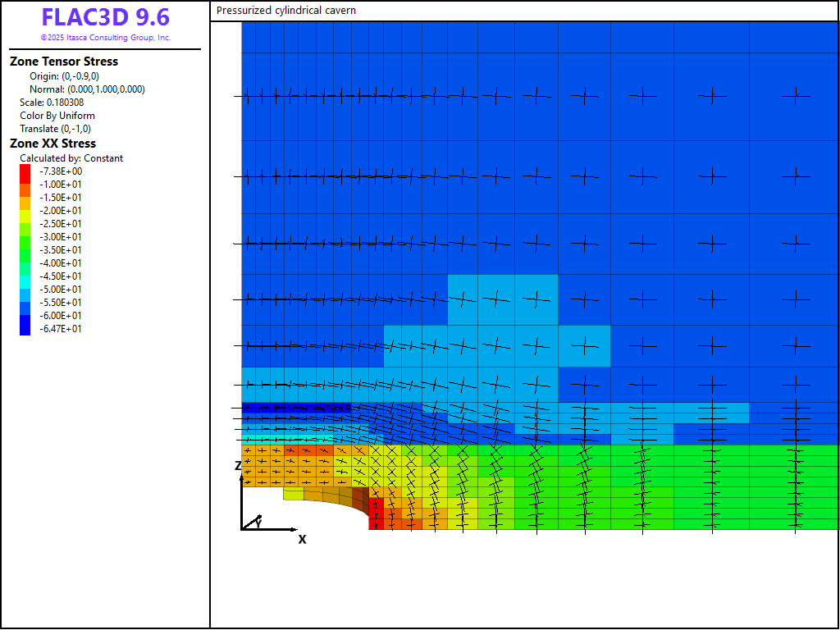Click the -3.00E+01 legend value label

pyautogui.click(x=61, y=237)
